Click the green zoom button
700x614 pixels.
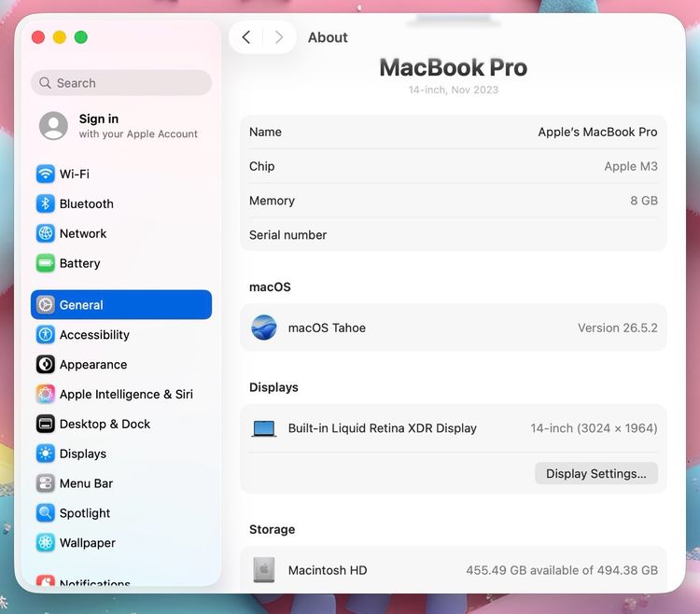(x=81, y=37)
